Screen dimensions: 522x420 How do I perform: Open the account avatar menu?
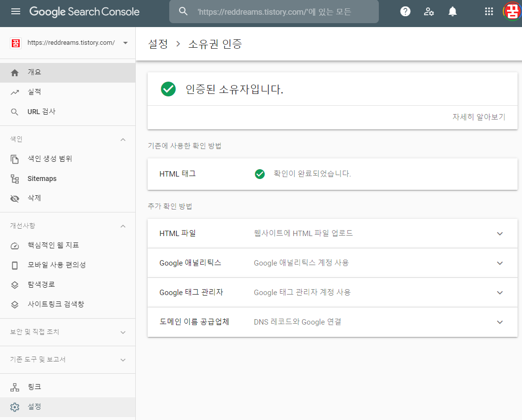(x=512, y=12)
